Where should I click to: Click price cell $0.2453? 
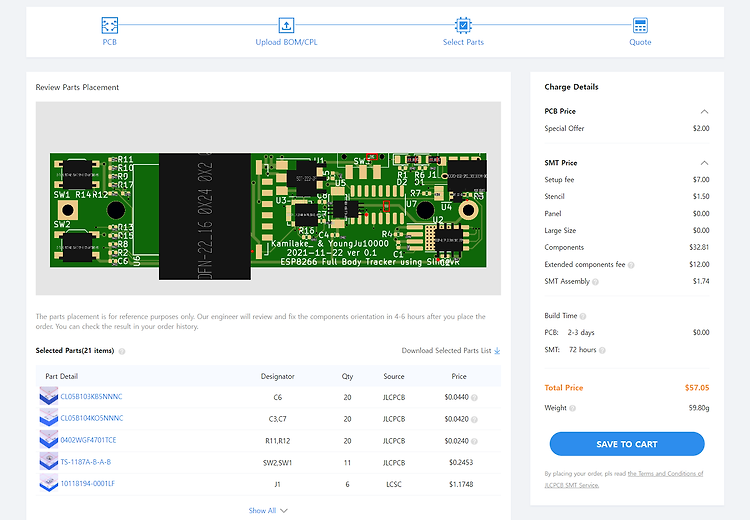tap(461, 463)
